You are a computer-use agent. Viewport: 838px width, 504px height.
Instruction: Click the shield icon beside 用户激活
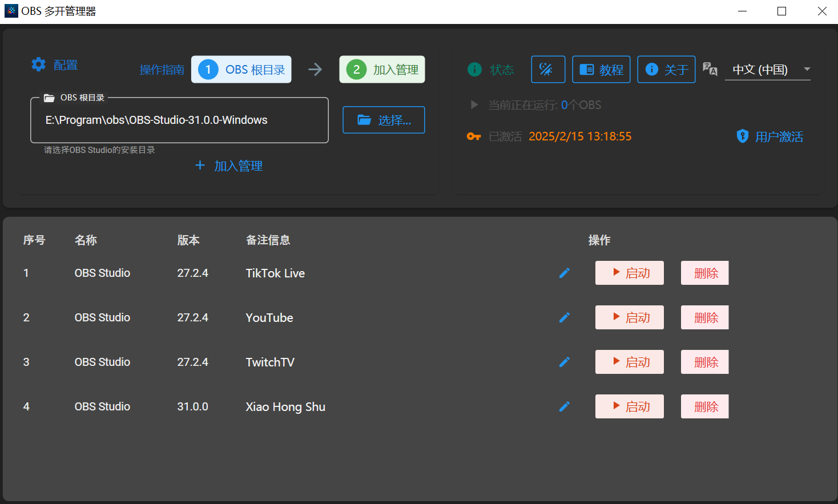point(742,136)
